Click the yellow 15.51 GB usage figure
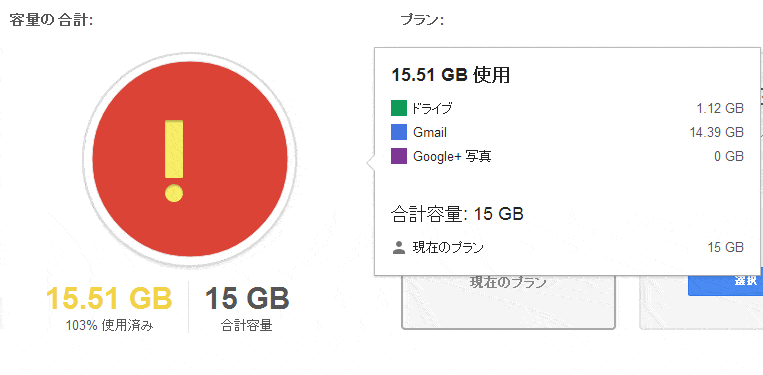 [109, 298]
